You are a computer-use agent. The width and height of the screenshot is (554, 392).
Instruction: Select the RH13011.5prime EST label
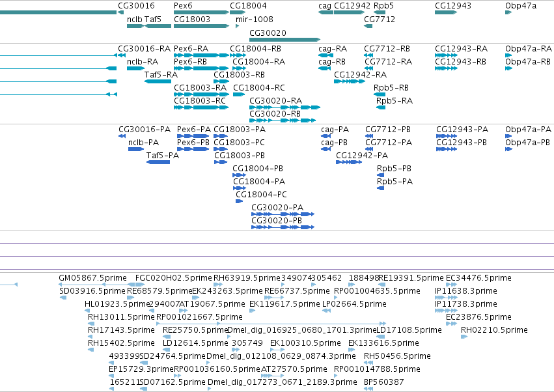[x=121, y=317]
